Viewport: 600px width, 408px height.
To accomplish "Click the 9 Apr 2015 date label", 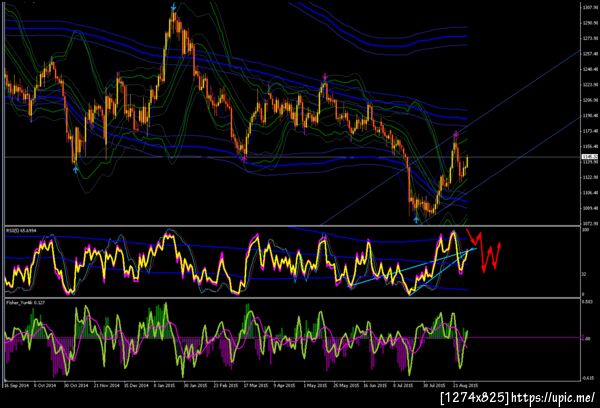I will pyautogui.click(x=284, y=385).
